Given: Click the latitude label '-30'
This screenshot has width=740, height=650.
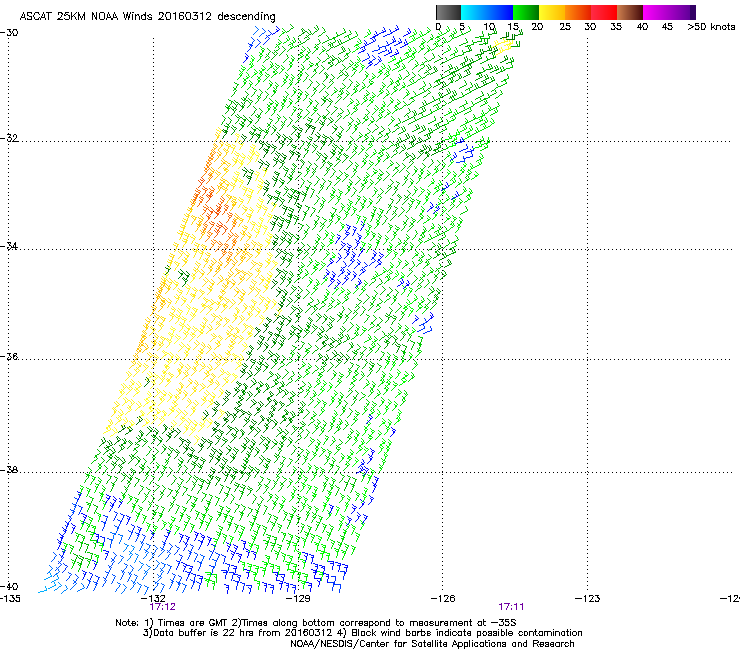Looking at the screenshot, I should (x=9, y=33).
